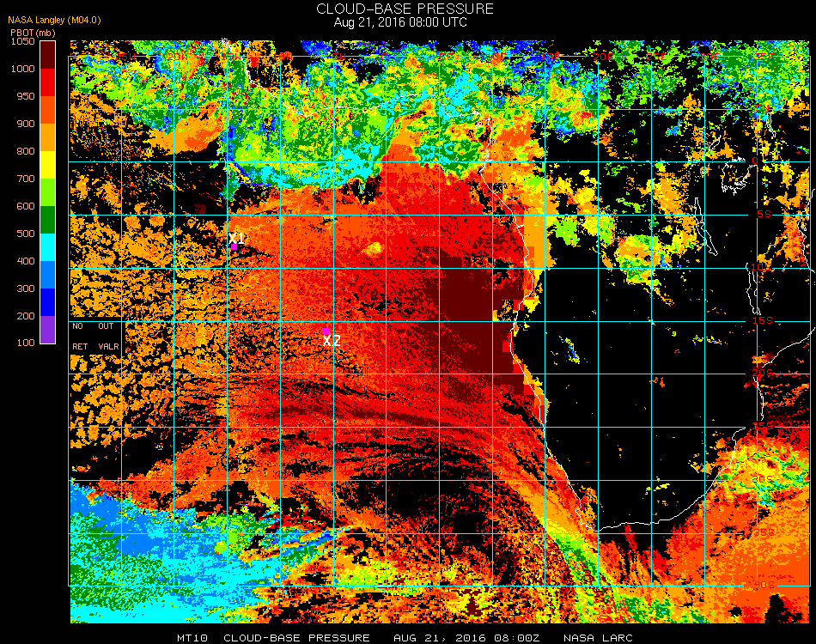Viewport: 816px width, 644px height.
Task: Click the dark red 1000–1050 mb legend swatch
Action: 47,55
